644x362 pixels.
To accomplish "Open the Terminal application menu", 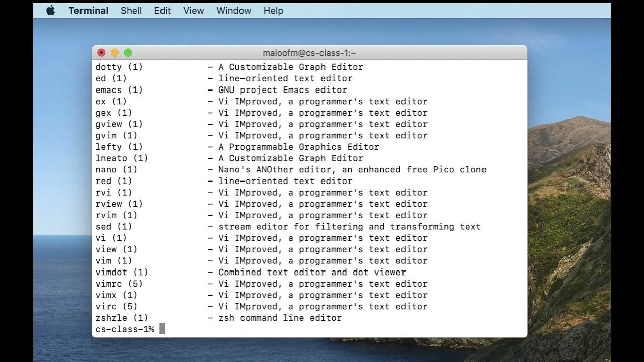I will tap(89, 10).
